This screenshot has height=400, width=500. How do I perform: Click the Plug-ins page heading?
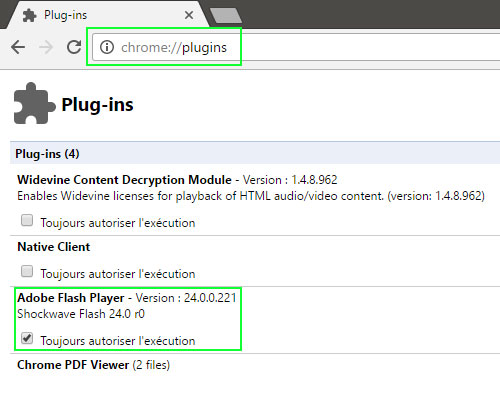coord(97,105)
